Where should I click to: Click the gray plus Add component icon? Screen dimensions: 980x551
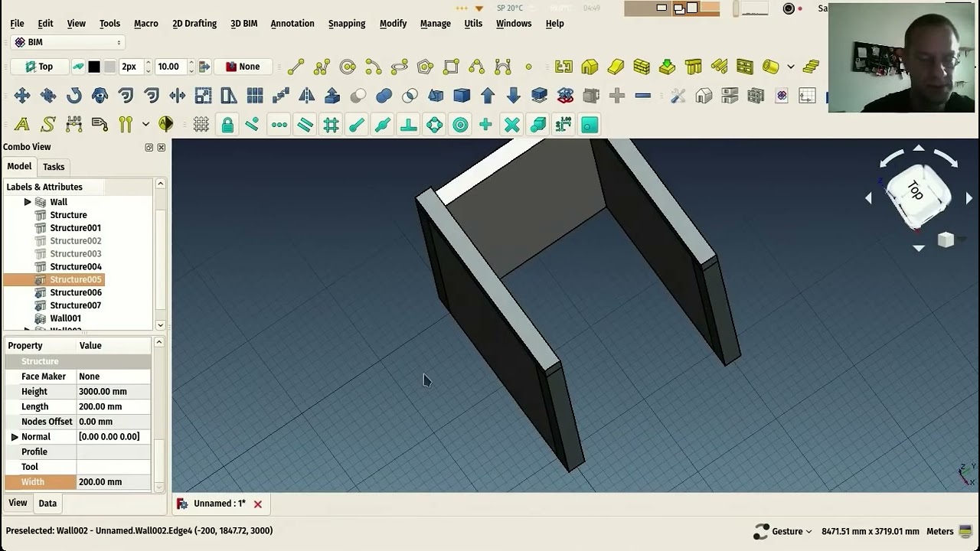pos(617,96)
